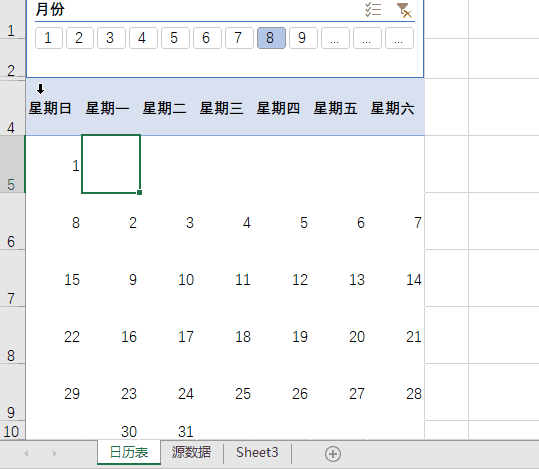Select month 3 in slicer
539x469 pixels.
point(111,38)
